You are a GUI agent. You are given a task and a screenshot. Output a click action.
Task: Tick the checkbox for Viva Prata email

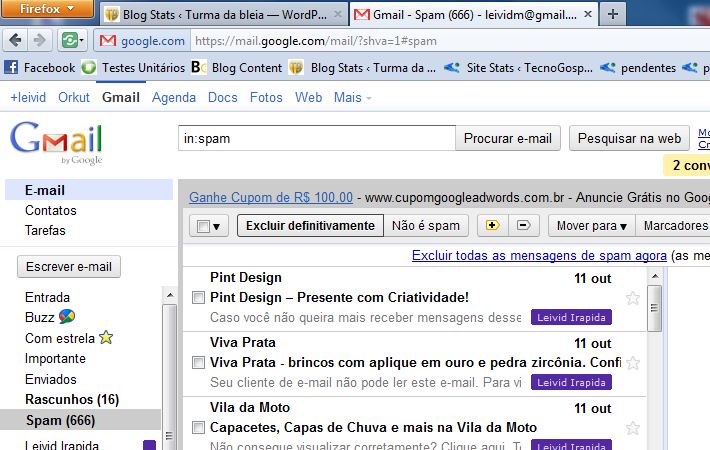(x=198, y=363)
